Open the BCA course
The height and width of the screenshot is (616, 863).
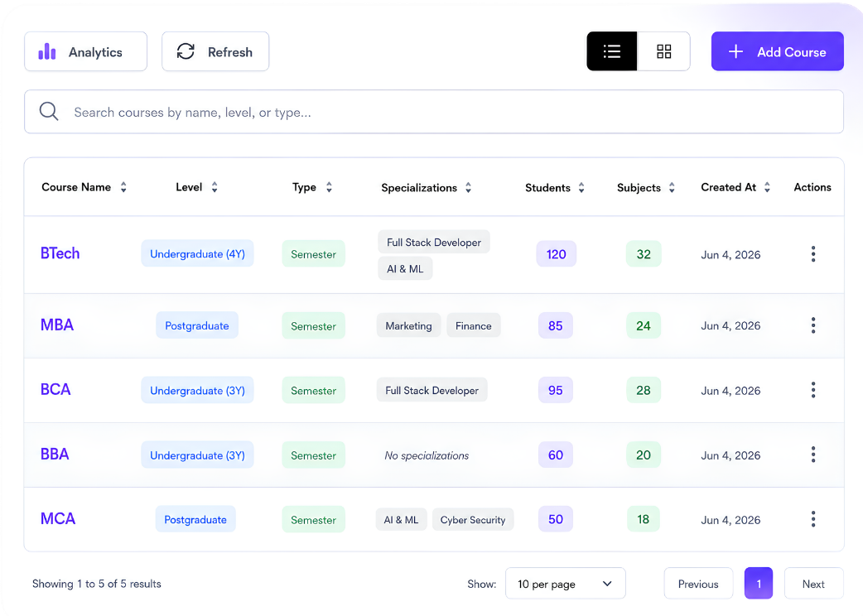55,389
